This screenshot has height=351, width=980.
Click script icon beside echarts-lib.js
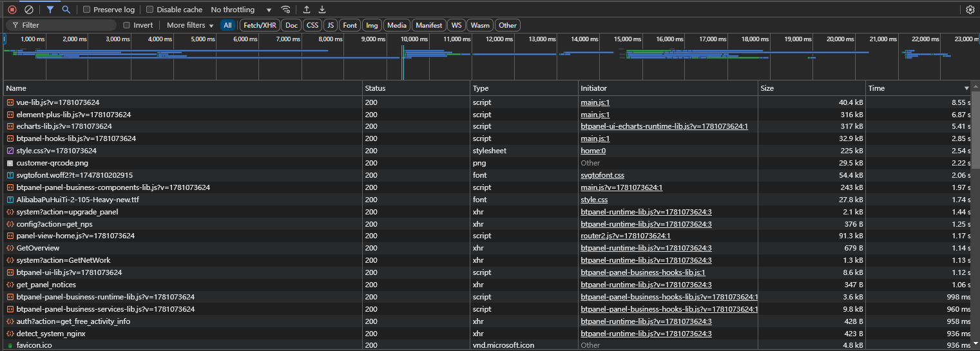point(10,126)
